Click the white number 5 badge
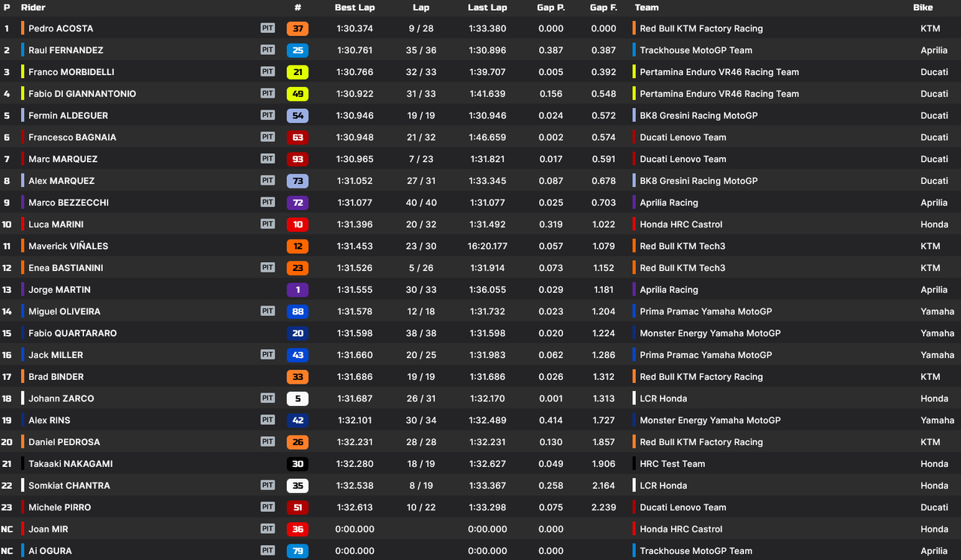 click(297, 399)
